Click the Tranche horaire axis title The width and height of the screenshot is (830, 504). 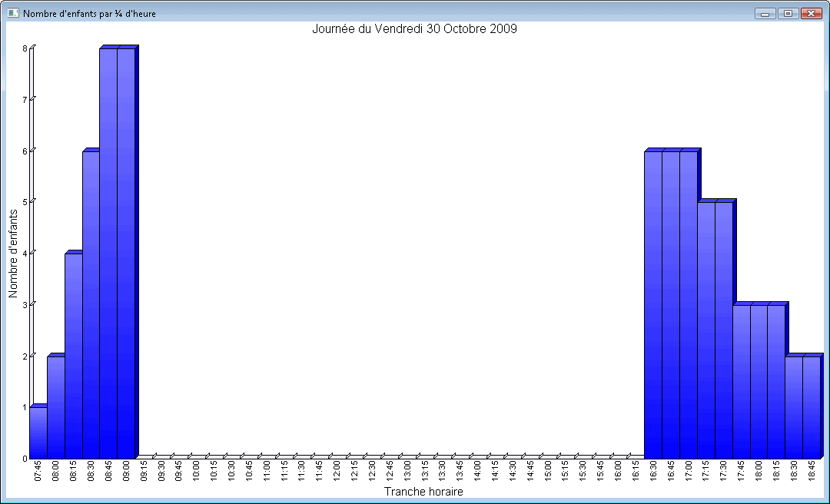tap(423, 492)
